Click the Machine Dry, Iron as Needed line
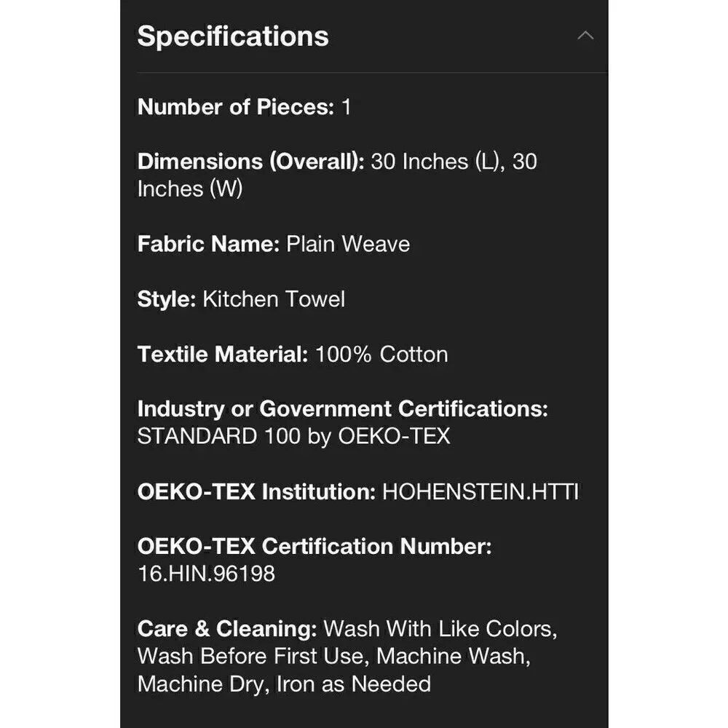The width and height of the screenshot is (728, 728). [284, 684]
